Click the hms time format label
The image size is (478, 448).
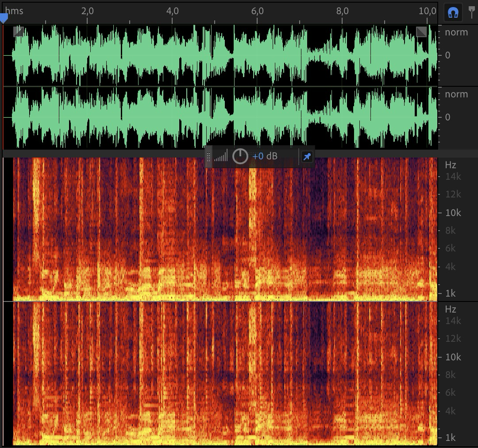tap(14, 11)
